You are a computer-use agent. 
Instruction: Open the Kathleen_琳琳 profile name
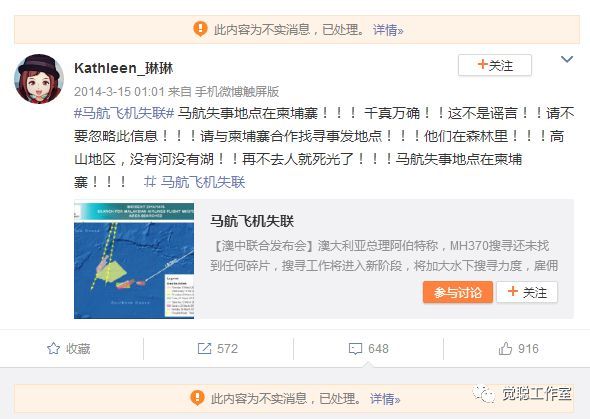123,68
